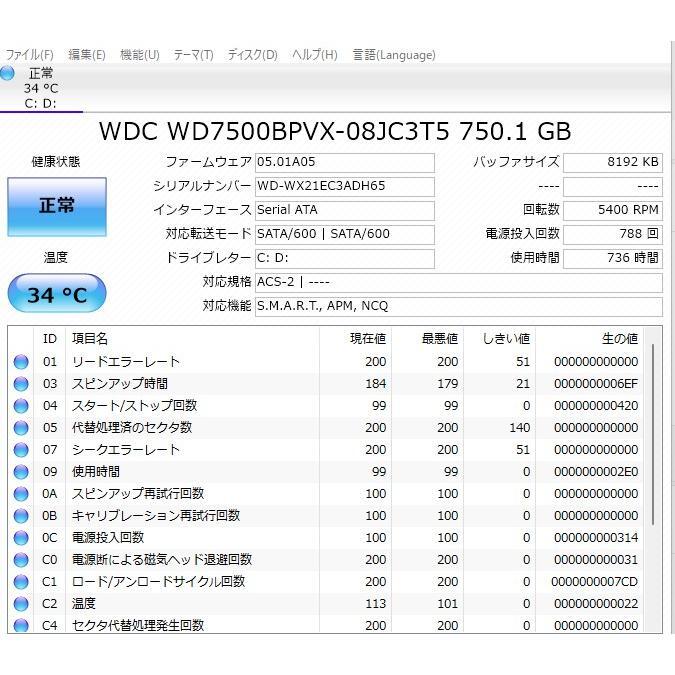The image size is (675, 675).
Task: Click the ID column header
Action: pos(50,339)
